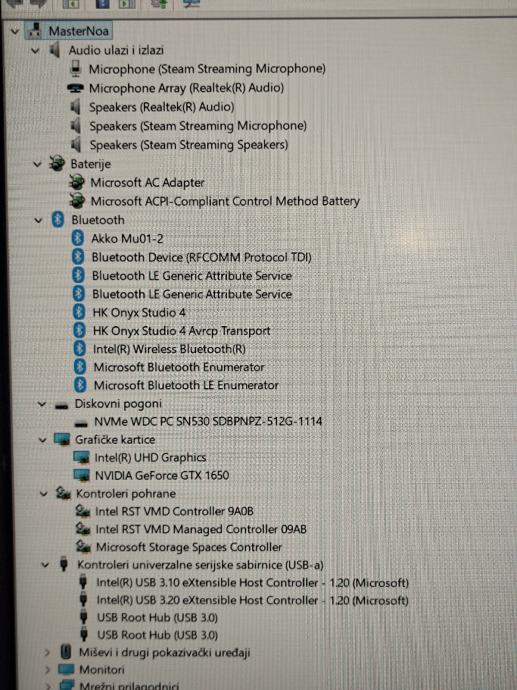Click the Grafičke kartice display adapter icon
The image size is (517, 690).
62,439
